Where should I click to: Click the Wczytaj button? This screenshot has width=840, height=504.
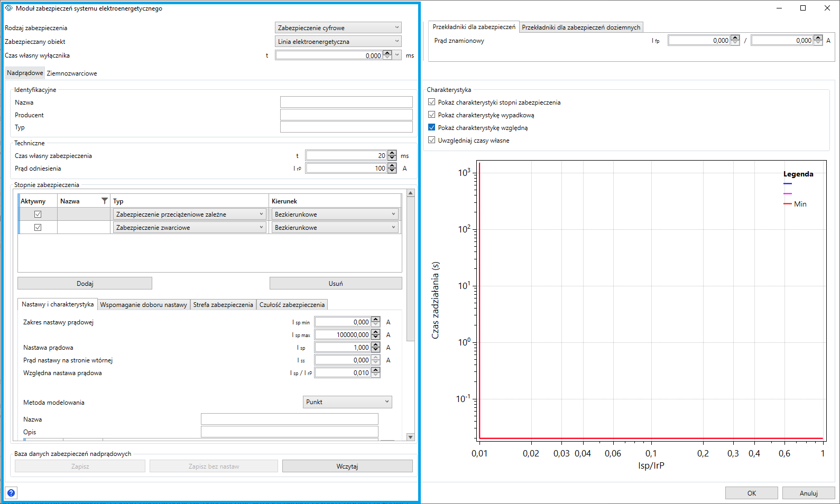coord(347,466)
